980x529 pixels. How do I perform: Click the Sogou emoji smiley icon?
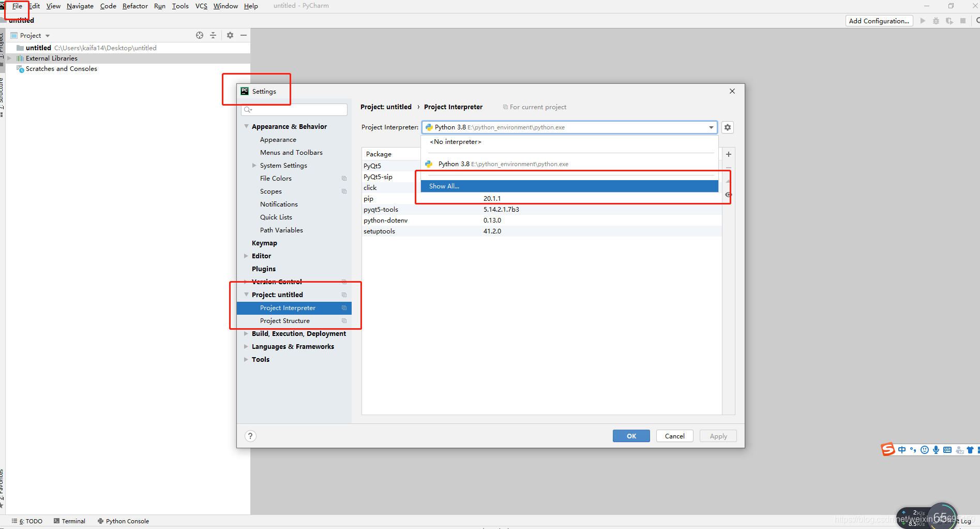pyautogui.click(x=925, y=450)
